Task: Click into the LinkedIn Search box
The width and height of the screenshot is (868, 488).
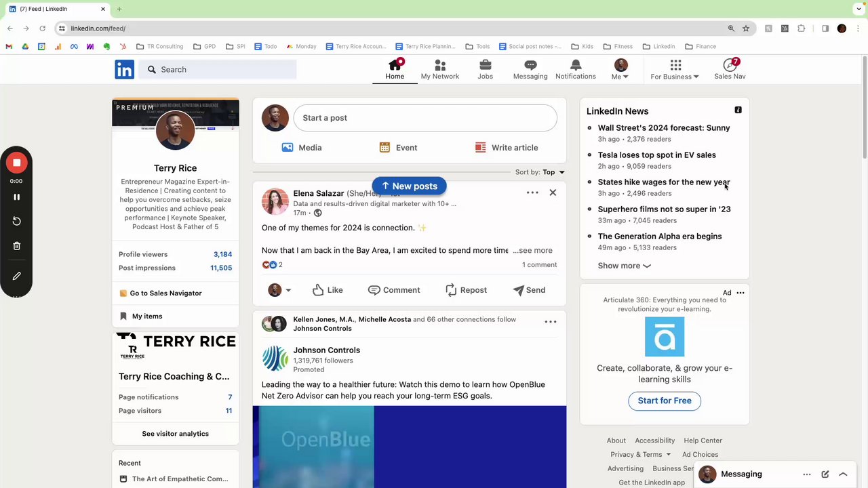Action: (218, 69)
